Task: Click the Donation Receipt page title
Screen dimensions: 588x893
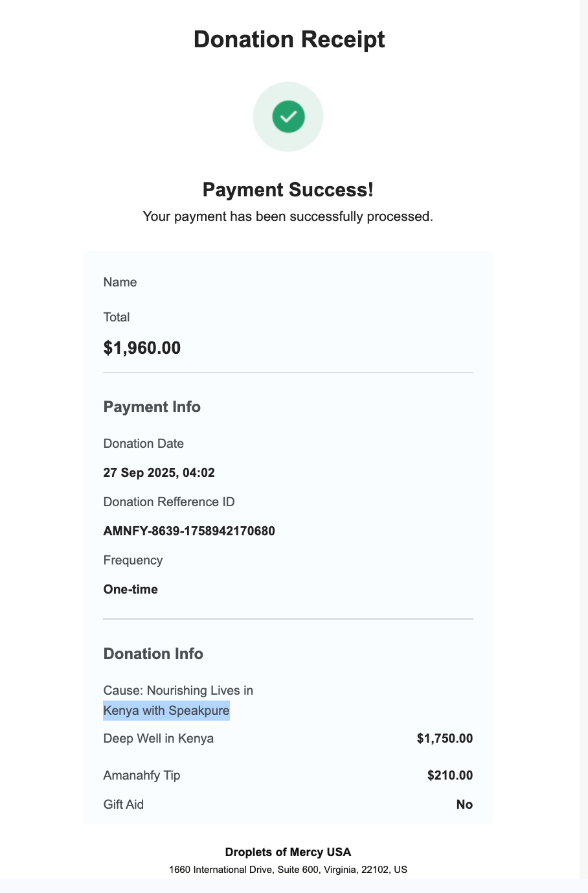Action: click(x=289, y=40)
